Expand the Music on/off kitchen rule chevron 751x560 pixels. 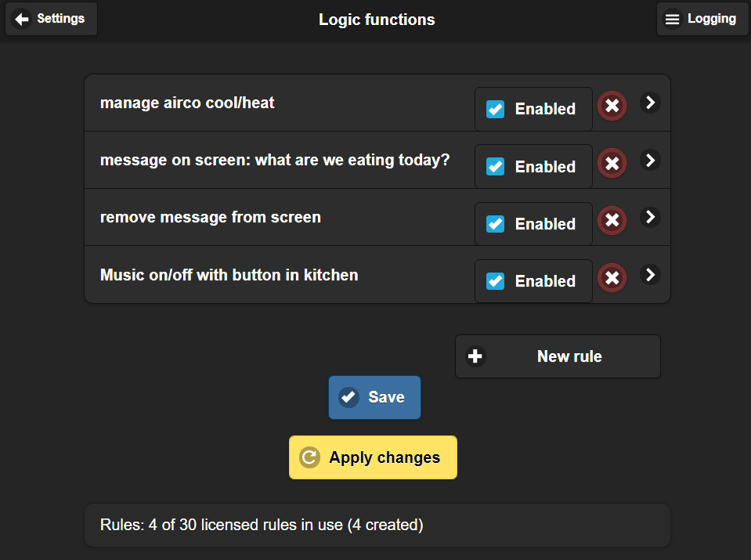[650, 275]
